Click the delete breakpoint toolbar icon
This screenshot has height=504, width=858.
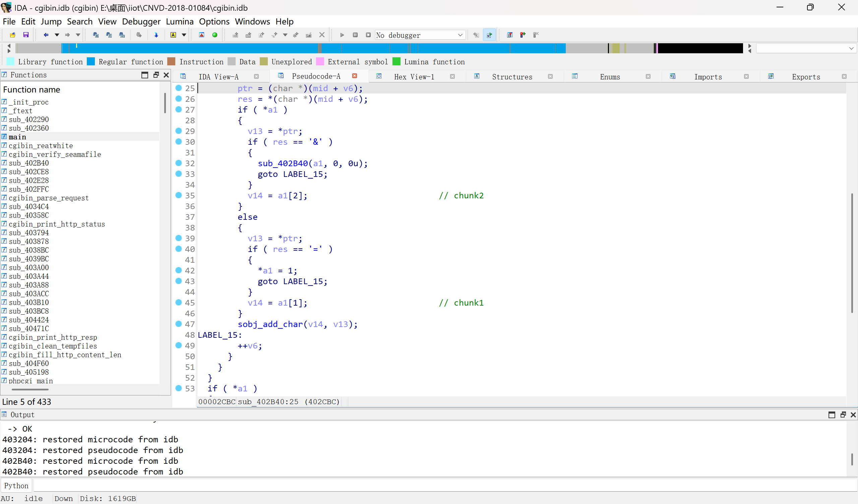536,35
